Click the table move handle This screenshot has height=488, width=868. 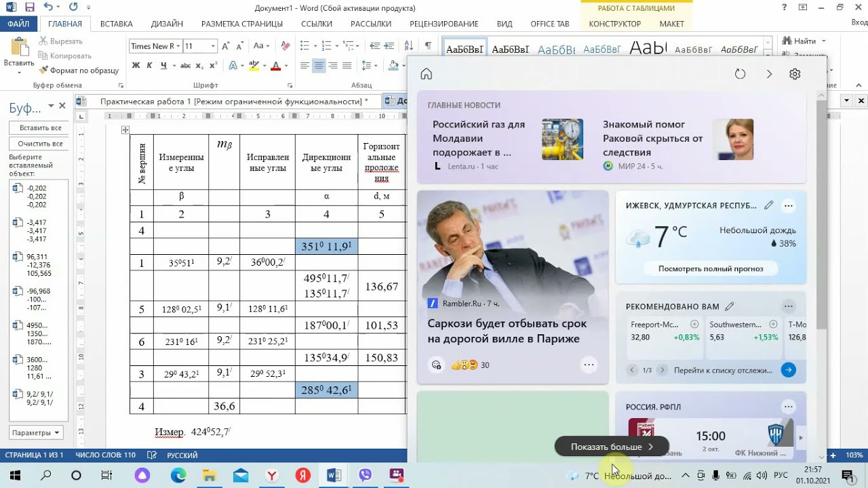pos(125,130)
